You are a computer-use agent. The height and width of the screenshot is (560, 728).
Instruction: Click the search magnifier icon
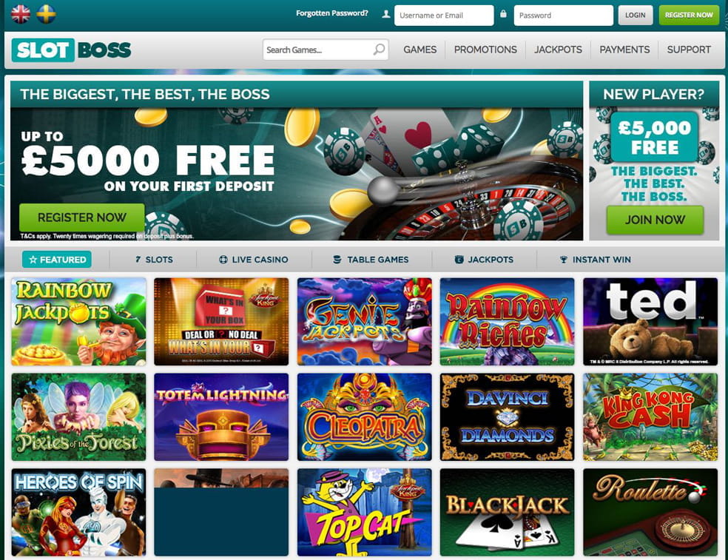tap(379, 50)
